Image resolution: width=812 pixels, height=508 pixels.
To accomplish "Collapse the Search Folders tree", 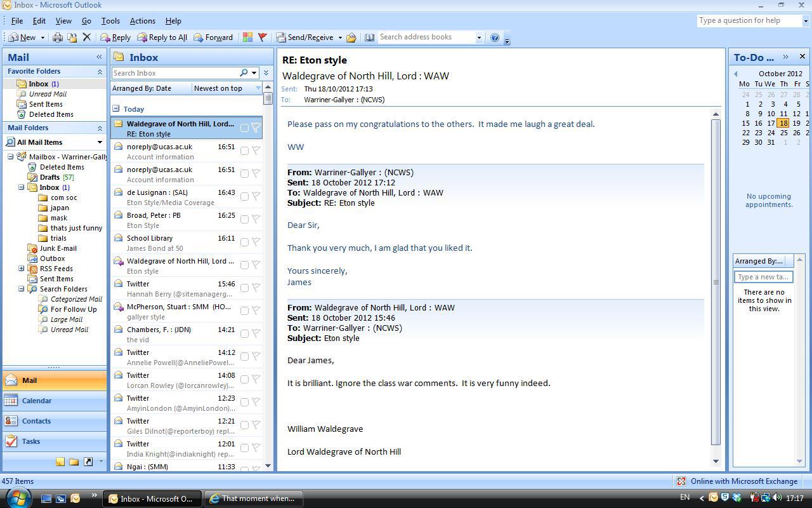I will [x=22, y=289].
